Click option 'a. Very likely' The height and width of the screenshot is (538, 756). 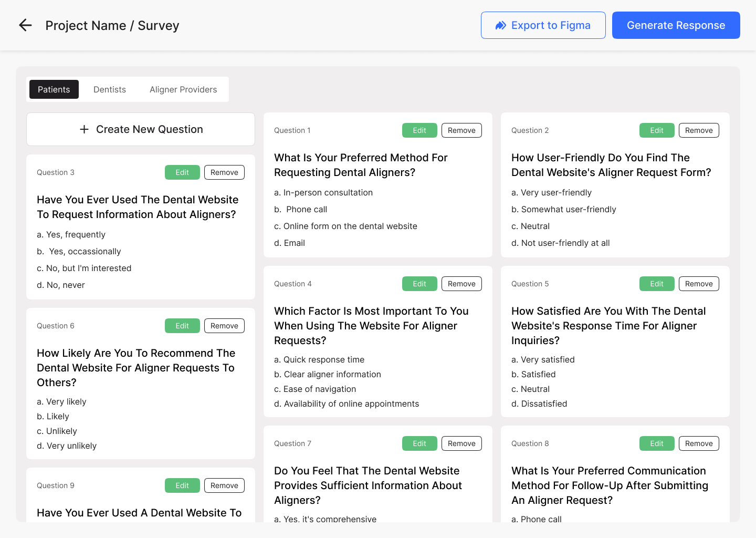[61, 402]
